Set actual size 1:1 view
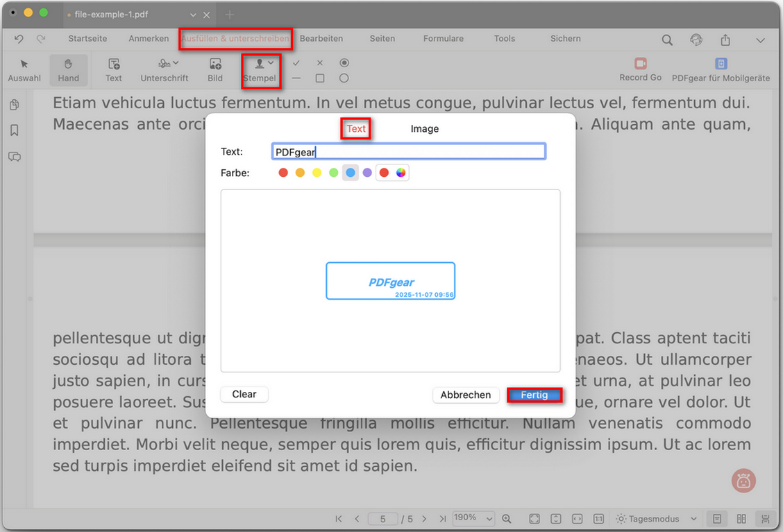This screenshot has width=783, height=532. coord(599,519)
